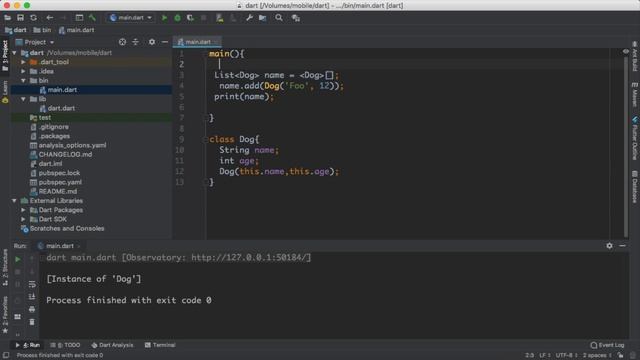The image size is (640, 360).
Task: Select analysis_options.yaml file
Action: [72, 145]
